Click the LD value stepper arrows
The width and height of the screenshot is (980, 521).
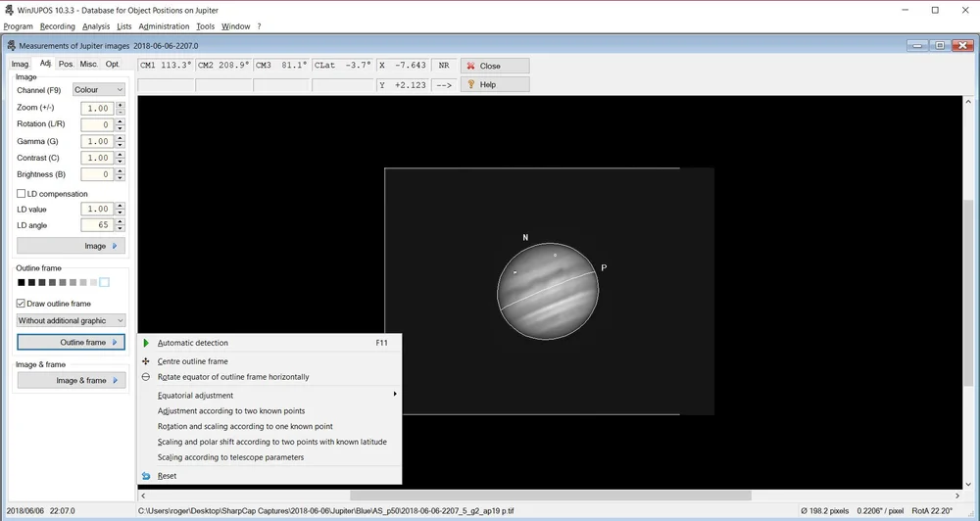coord(120,209)
